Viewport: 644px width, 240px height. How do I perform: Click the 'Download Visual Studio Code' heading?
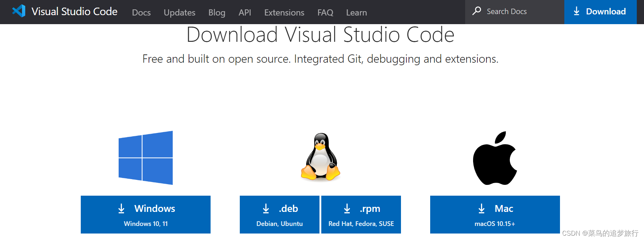[320, 35]
